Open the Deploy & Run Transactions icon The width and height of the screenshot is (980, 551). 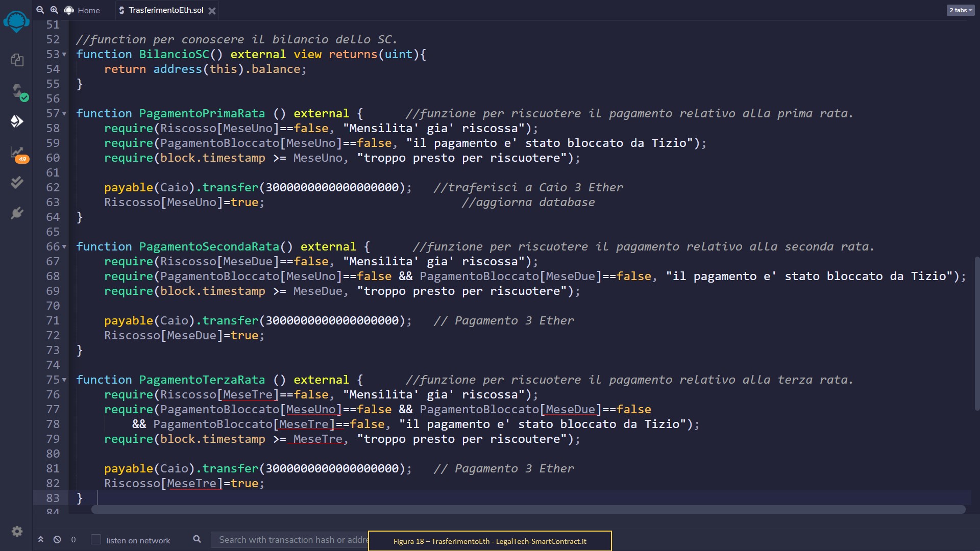point(17,121)
